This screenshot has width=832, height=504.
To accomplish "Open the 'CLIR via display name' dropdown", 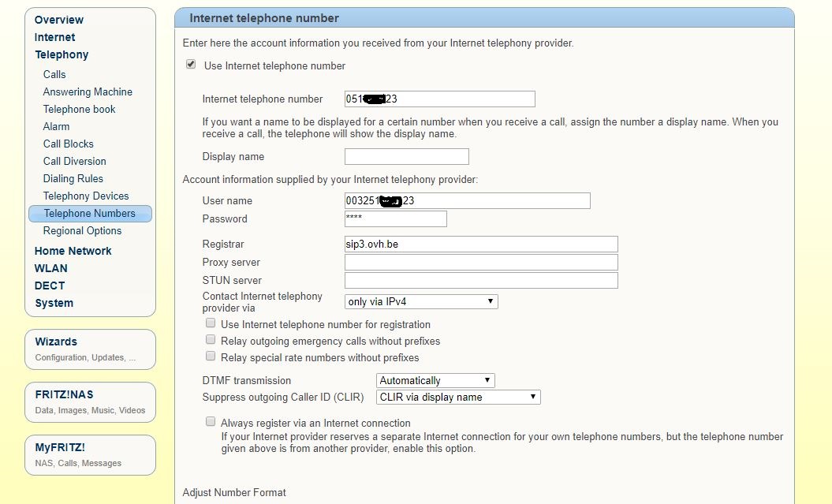I will click(x=458, y=397).
